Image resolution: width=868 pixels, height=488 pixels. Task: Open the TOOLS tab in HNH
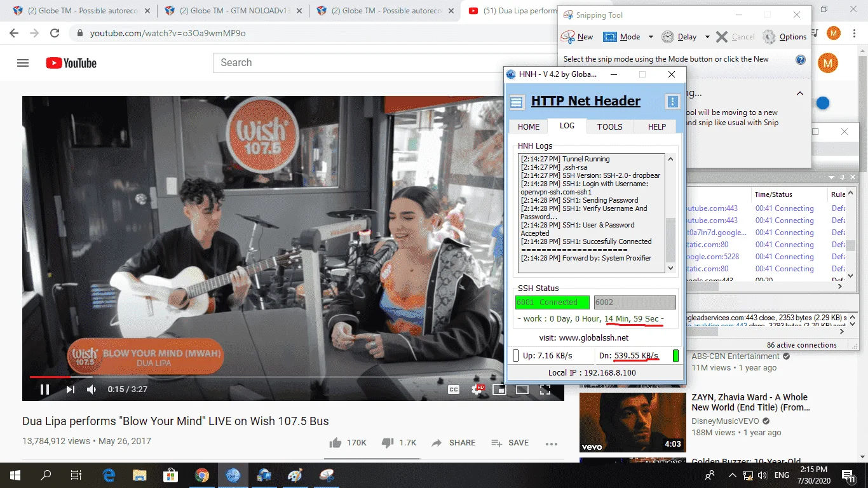point(610,127)
